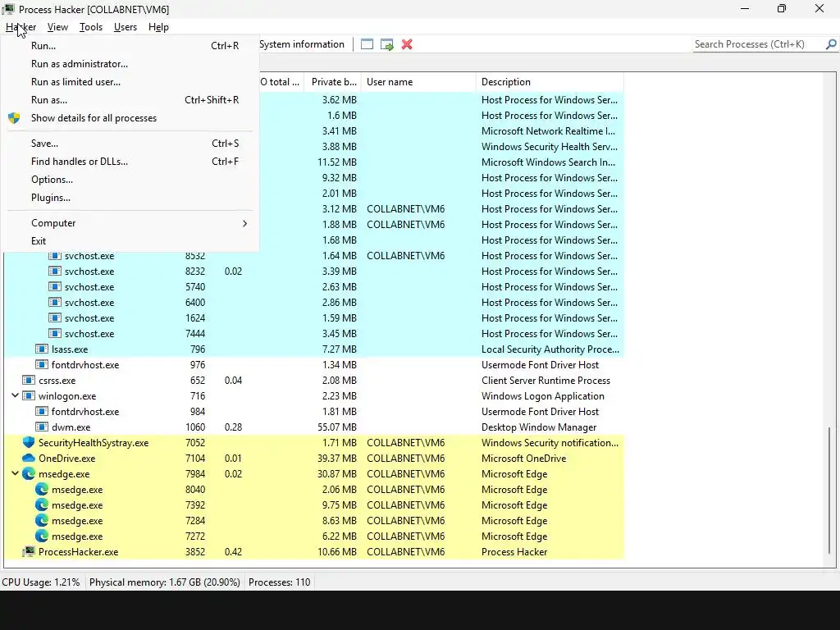Sort by User name column header

tap(418, 82)
